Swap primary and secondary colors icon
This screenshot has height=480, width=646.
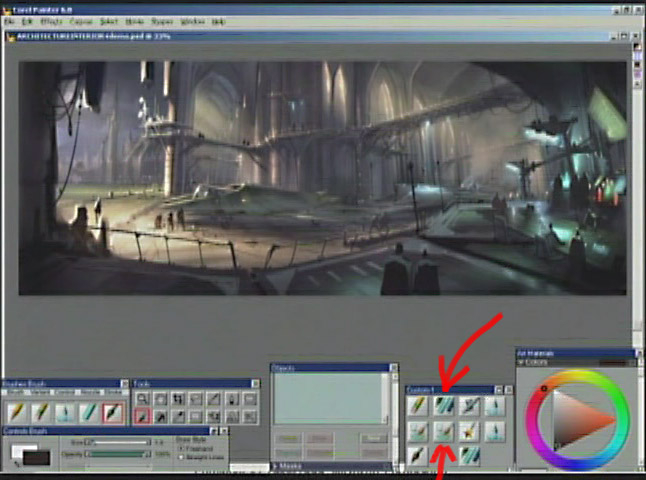(x=16, y=464)
